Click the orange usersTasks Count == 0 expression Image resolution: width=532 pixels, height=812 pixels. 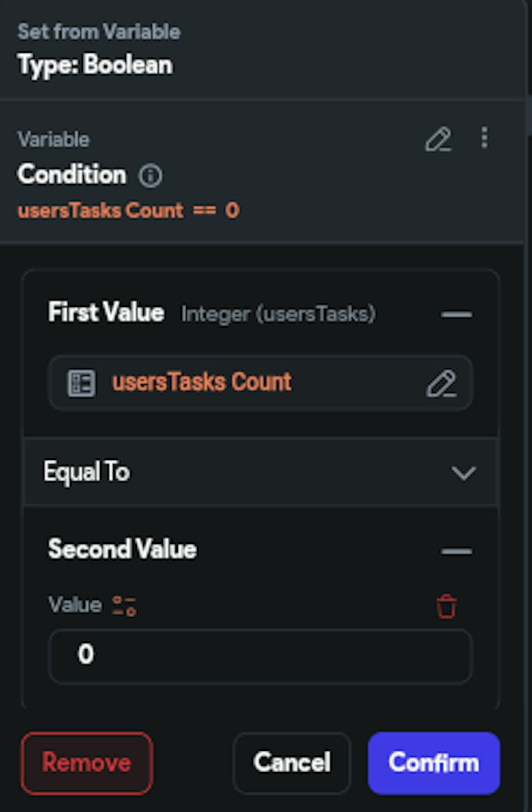(128, 211)
